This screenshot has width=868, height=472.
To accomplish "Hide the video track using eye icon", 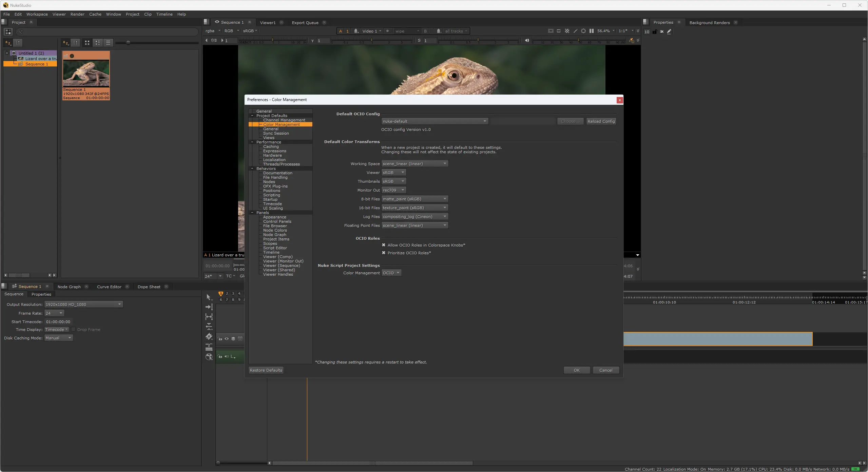I will click(x=227, y=339).
